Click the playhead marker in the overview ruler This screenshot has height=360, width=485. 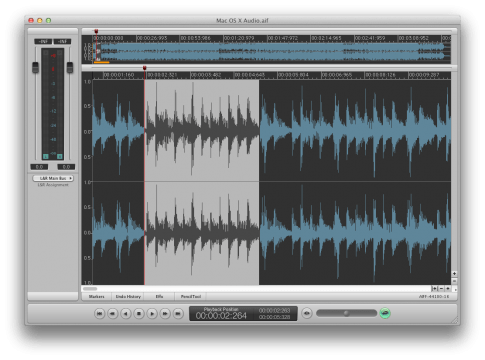(96, 31)
